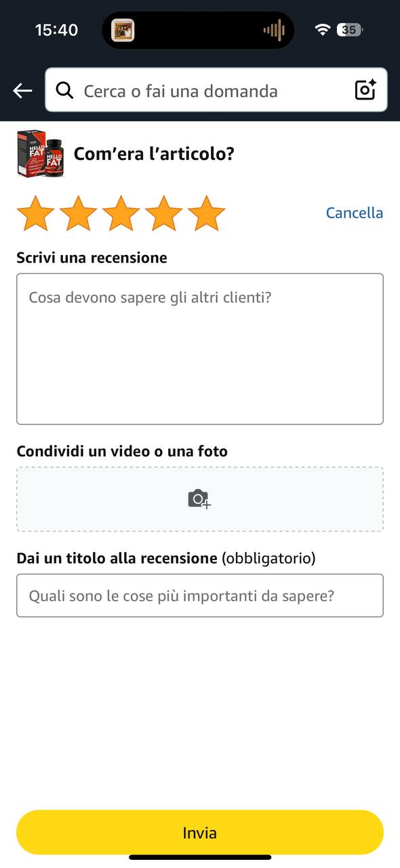400x868 pixels.
Task: Open the camera lens search icon
Action: (365, 90)
